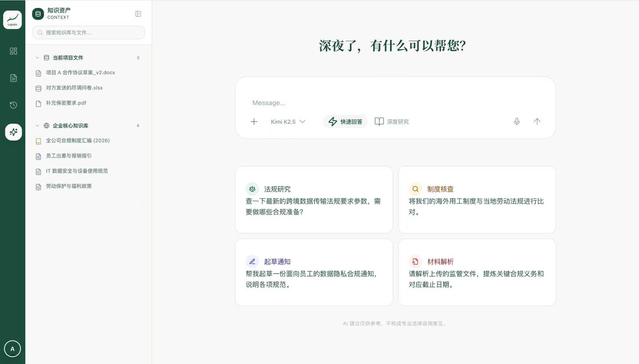Switch to 深度研究 deep research mode
Screen dimensions: 639x364
click(x=392, y=122)
